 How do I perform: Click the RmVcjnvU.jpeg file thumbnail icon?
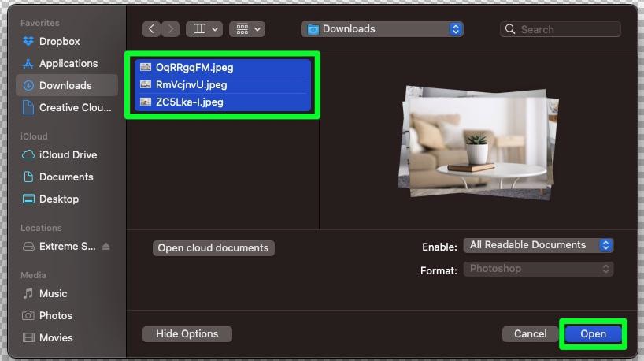(x=146, y=84)
